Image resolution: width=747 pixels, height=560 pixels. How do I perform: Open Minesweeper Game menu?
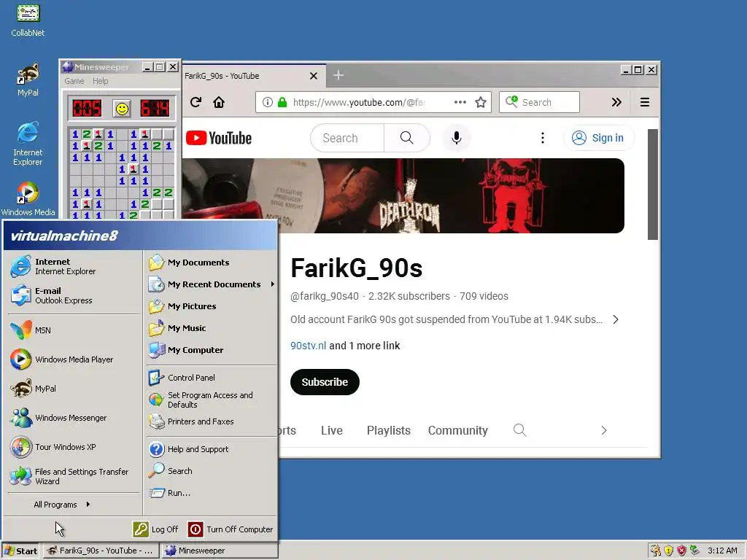74,81
